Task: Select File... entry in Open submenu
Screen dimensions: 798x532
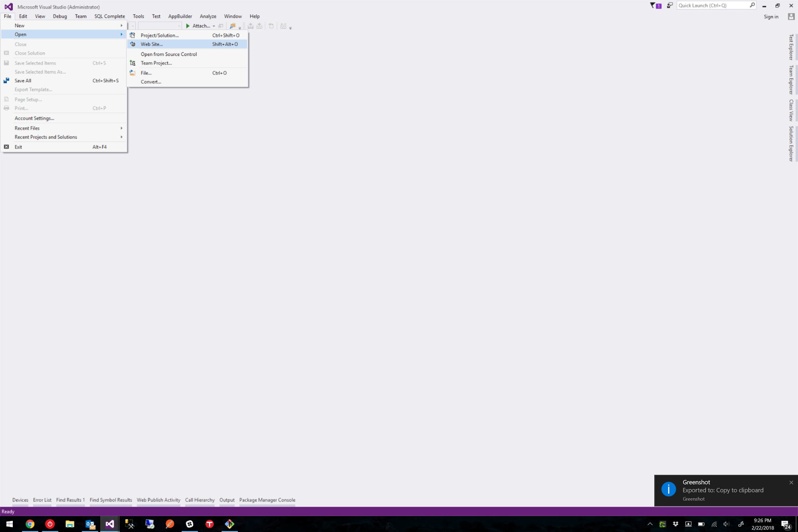Action: click(x=146, y=73)
